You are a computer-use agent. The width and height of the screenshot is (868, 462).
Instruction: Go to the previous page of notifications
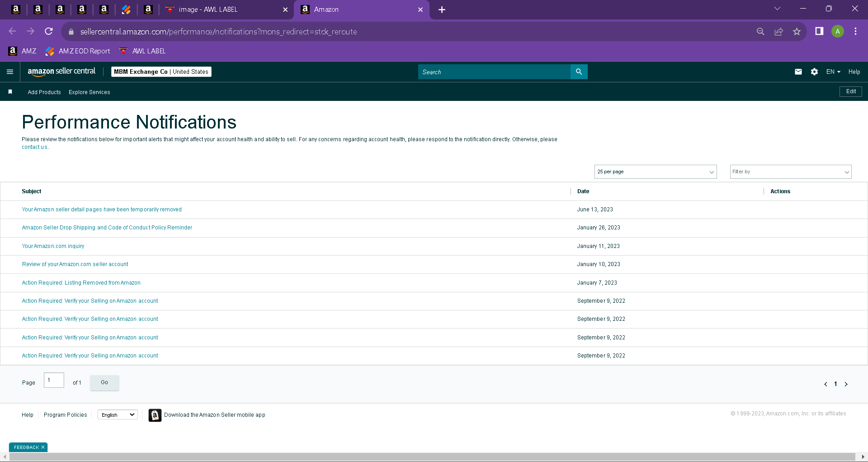pos(826,384)
